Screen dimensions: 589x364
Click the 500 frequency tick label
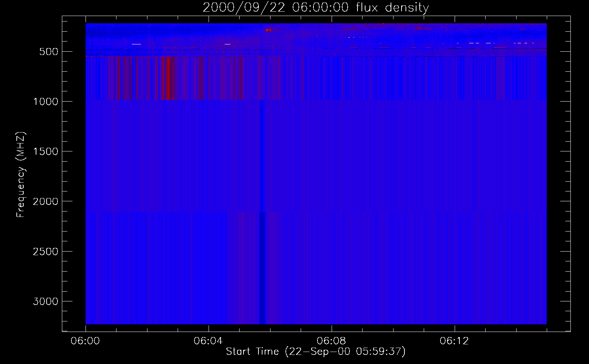pyautogui.click(x=49, y=52)
